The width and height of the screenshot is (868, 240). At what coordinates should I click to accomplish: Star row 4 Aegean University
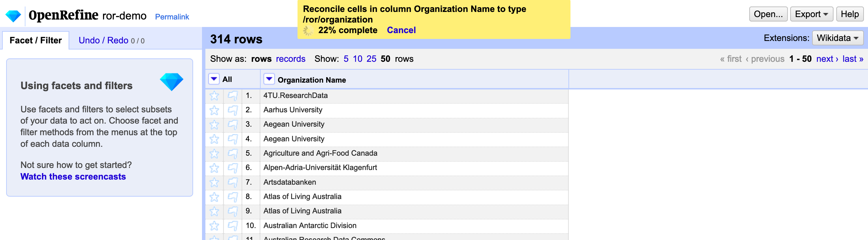(x=214, y=139)
